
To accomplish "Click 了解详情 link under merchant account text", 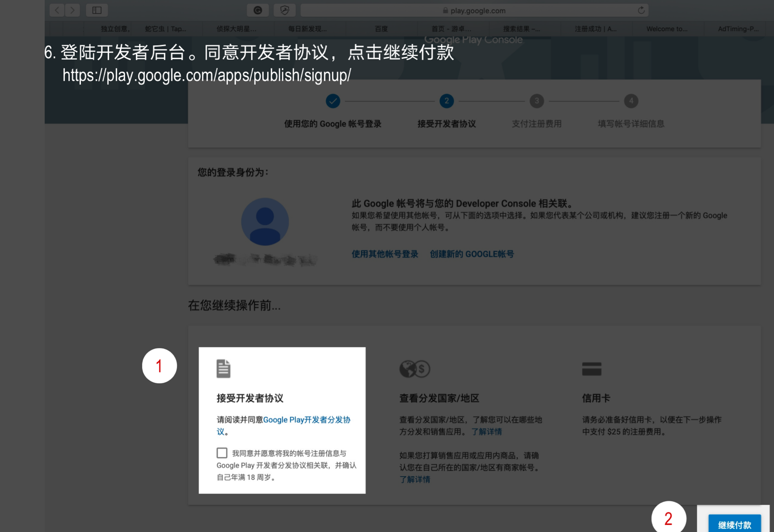I will pyautogui.click(x=415, y=479).
